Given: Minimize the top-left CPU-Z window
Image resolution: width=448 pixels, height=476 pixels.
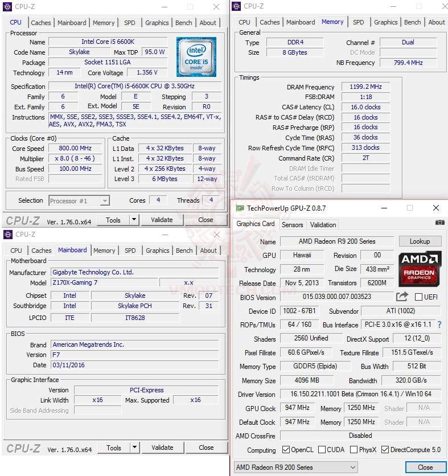Looking at the screenshot, I should click(165, 7).
